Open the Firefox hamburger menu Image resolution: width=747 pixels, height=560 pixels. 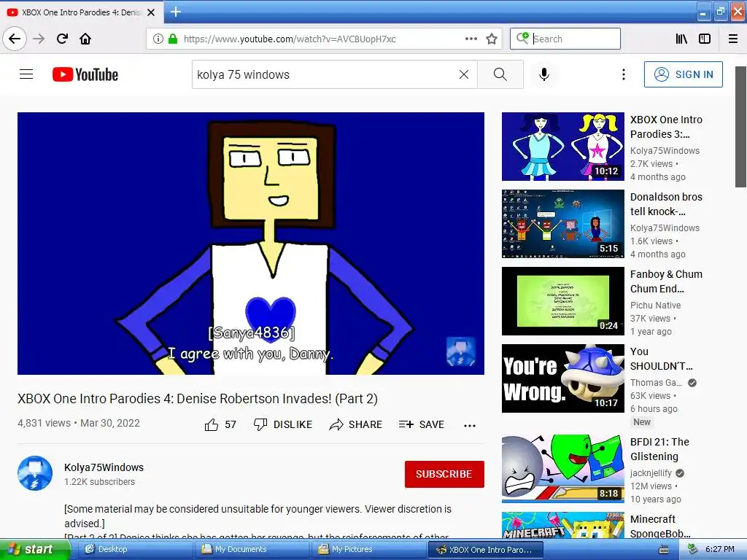point(733,39)
